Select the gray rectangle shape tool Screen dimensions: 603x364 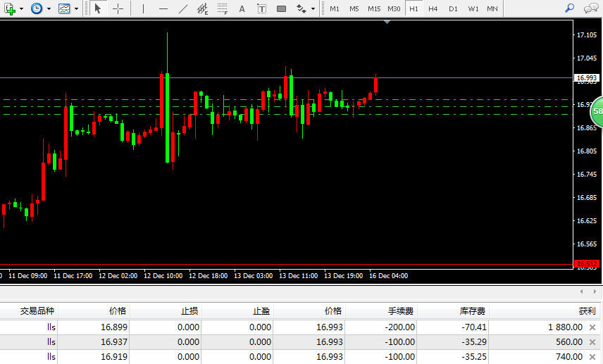click(x=282, y=8)
